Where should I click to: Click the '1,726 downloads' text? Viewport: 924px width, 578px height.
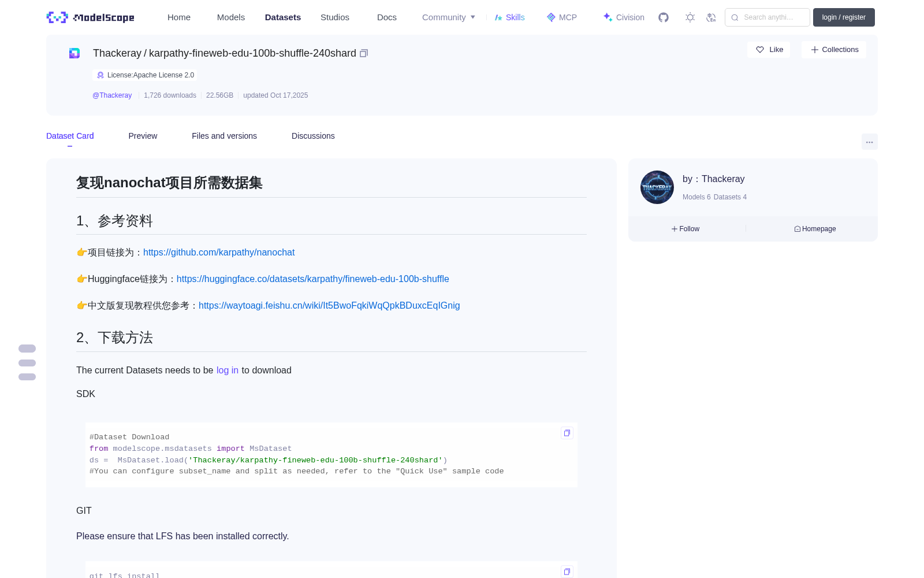click(x=170, y=95)
